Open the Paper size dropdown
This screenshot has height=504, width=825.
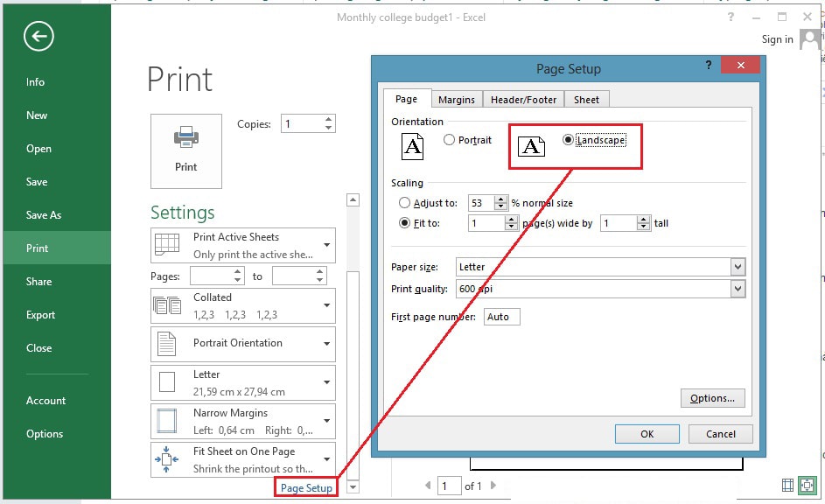(736, 267)
